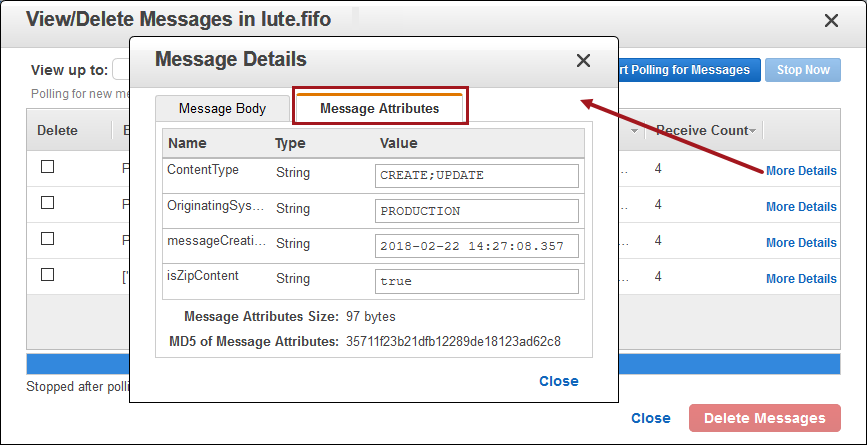The height and width of the screenshot is (445, 867).
Task: Open More Details for the first message
Action: point(801,171)
